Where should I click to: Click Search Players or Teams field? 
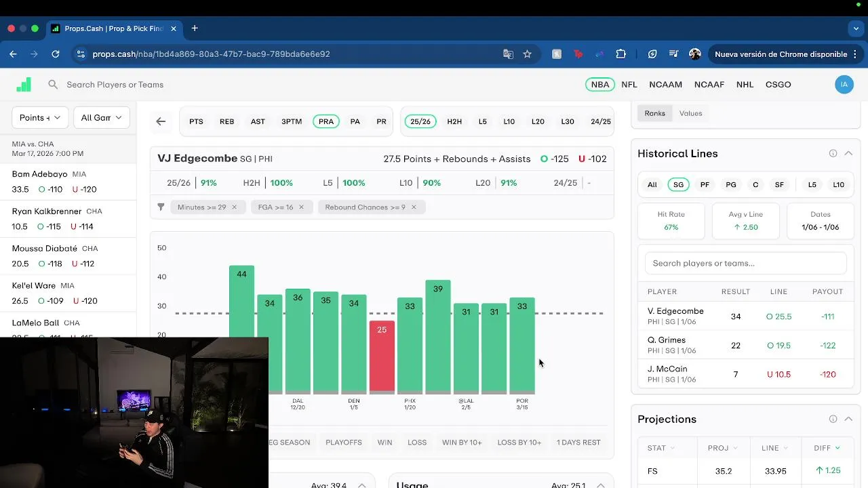coord(115,85)
